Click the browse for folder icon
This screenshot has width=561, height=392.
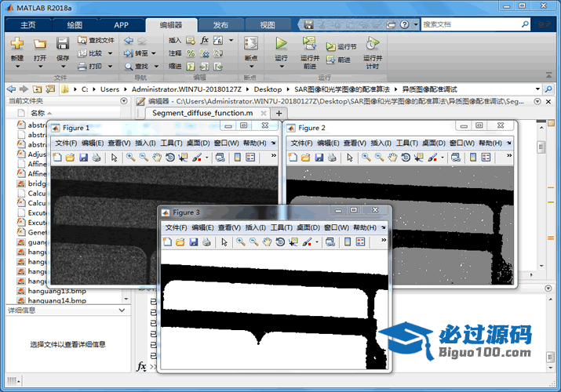tap(50, 89)
